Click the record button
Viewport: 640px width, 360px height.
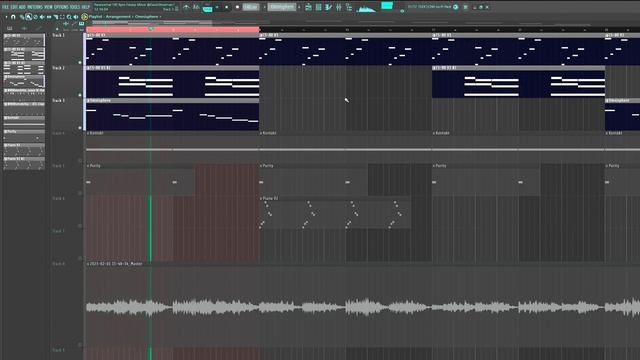click(x=237, y=7)
